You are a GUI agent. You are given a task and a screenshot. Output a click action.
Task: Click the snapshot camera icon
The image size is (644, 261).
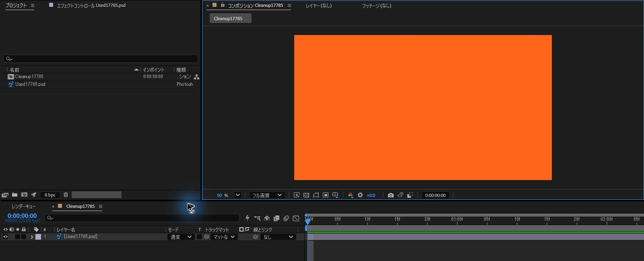point(390,195)
